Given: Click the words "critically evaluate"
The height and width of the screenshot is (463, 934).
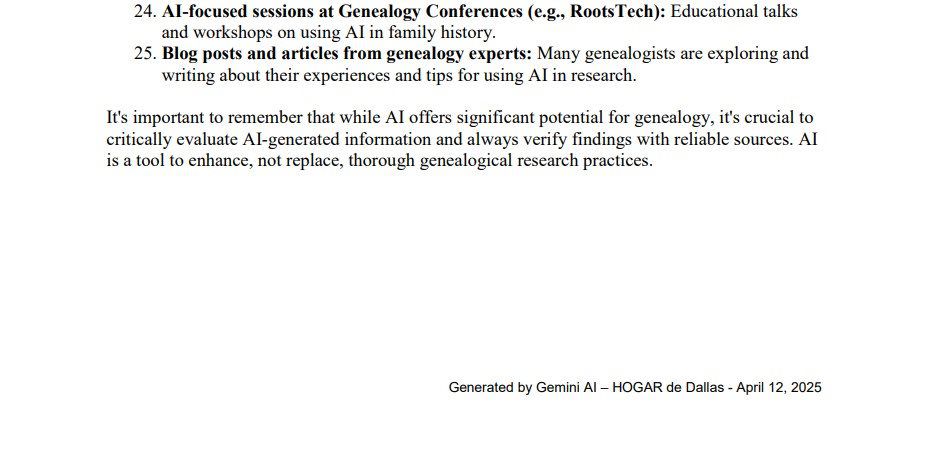Looking at the screenshot, I should pos(172,139).
